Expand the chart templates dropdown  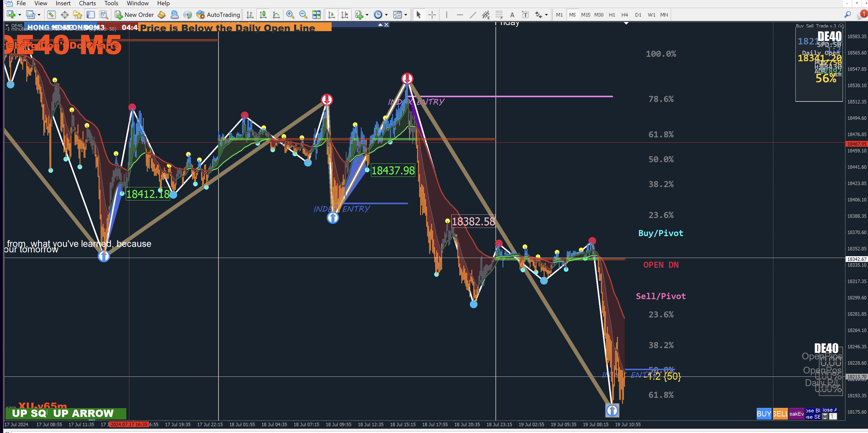click(x=406, y=15)
